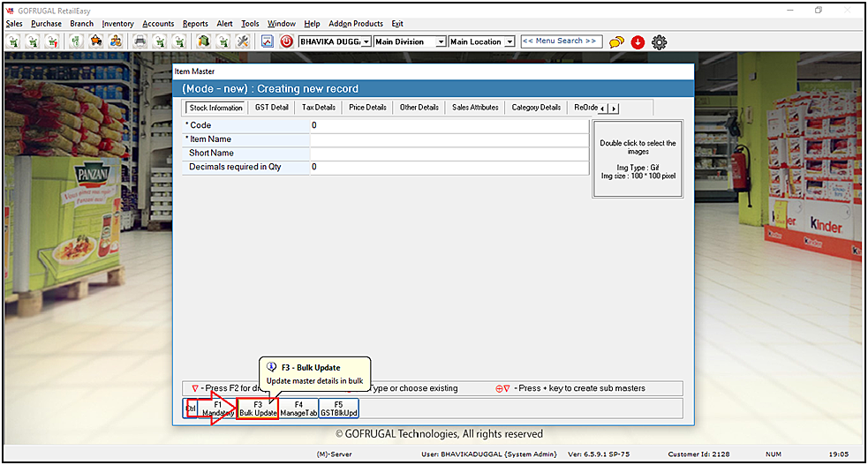The image size is (868, 465).
Task: Click the Short Name input field
Action: 449,154
